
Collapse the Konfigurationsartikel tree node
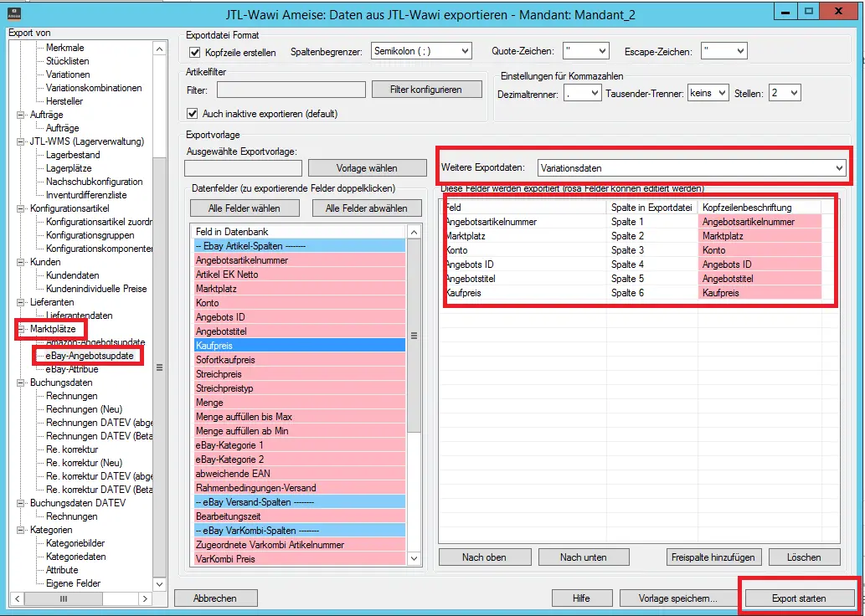click(22, 208)
